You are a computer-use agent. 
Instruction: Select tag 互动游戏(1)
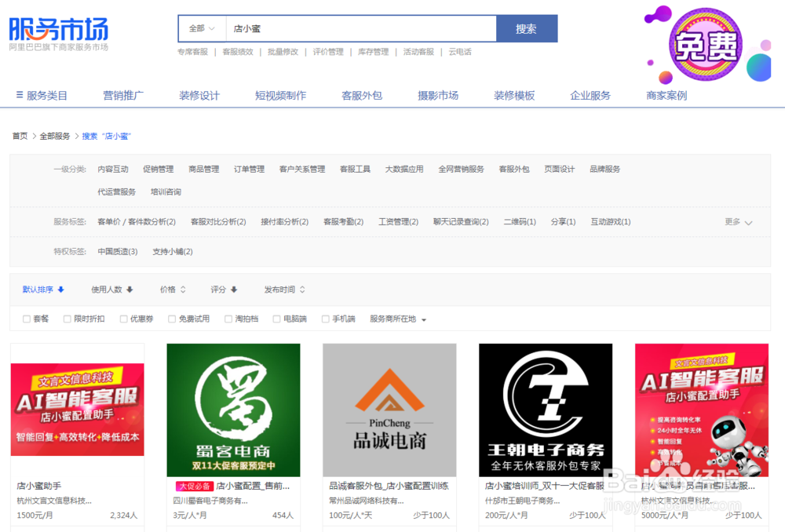(610, 222)
